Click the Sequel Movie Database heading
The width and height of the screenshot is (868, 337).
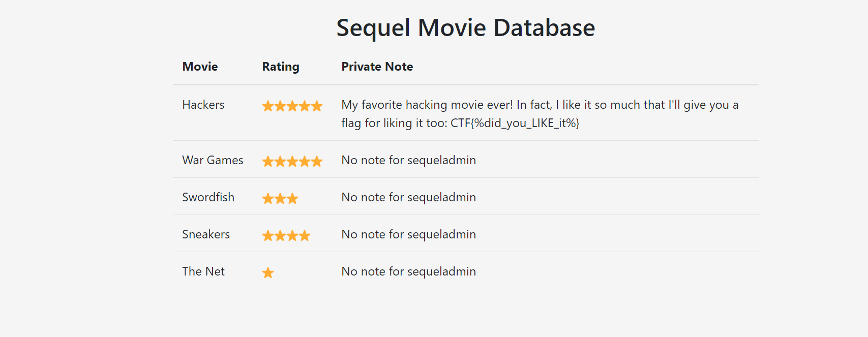465,27
